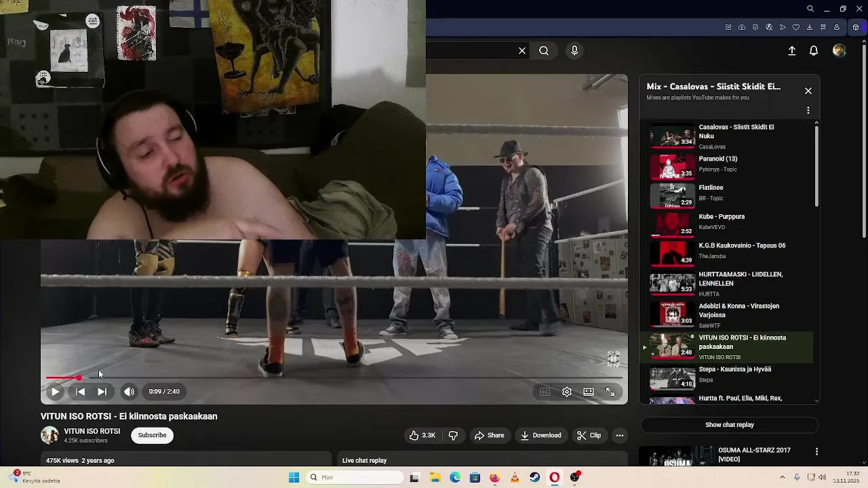
Task: Open Opera downloads icon in toolbar
Action: (810, 28)
